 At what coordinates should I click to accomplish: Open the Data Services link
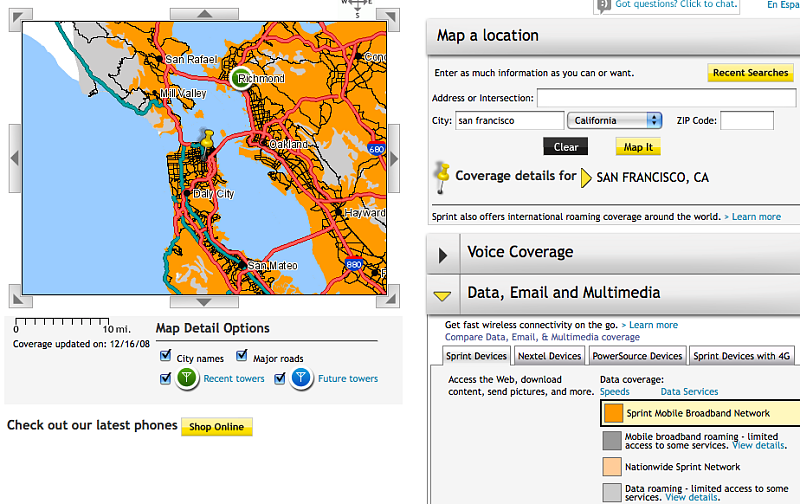pos(689,392)
